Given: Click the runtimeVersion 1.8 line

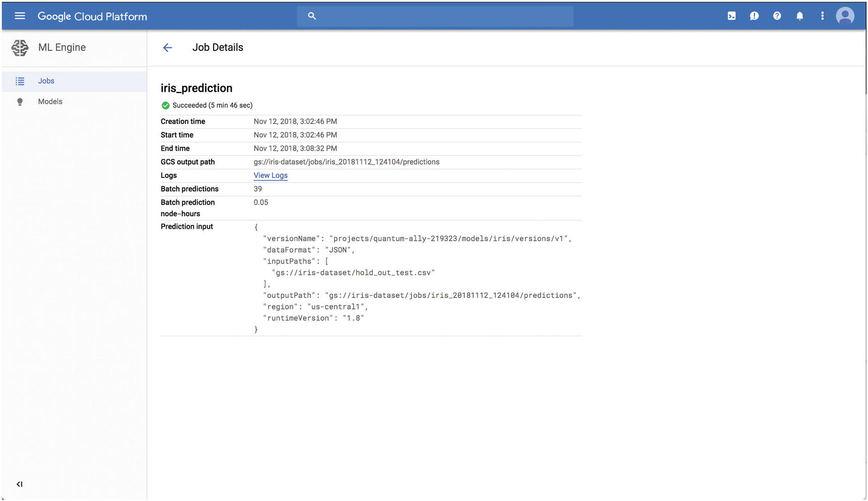Looking at the screenshot, I should click(313, 318).
